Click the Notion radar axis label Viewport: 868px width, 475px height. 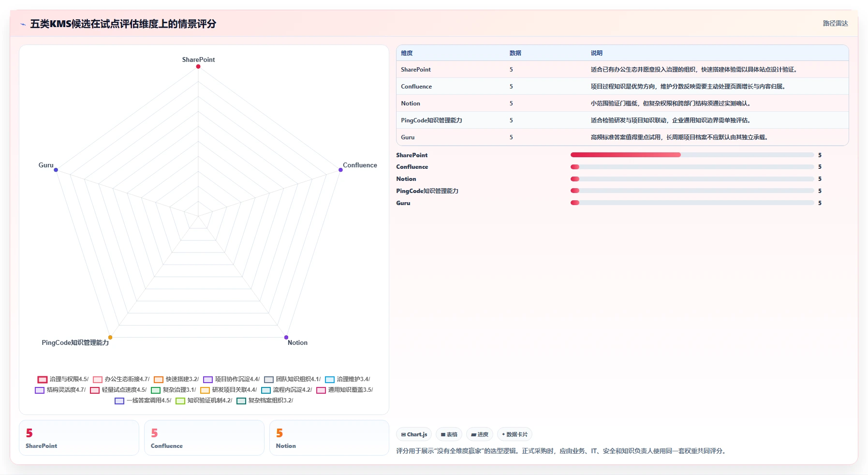tap(297, 342)
